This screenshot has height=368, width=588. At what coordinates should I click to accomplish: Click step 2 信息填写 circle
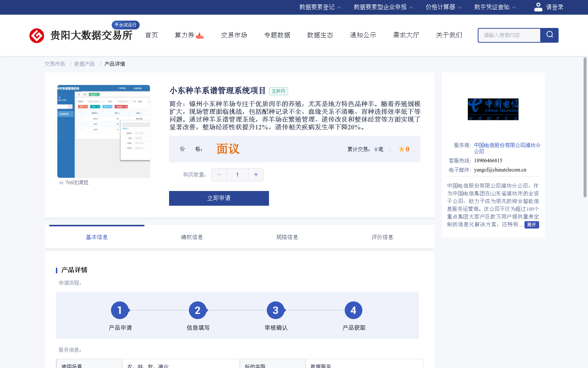pyautogui.click(x=198, y=311)
